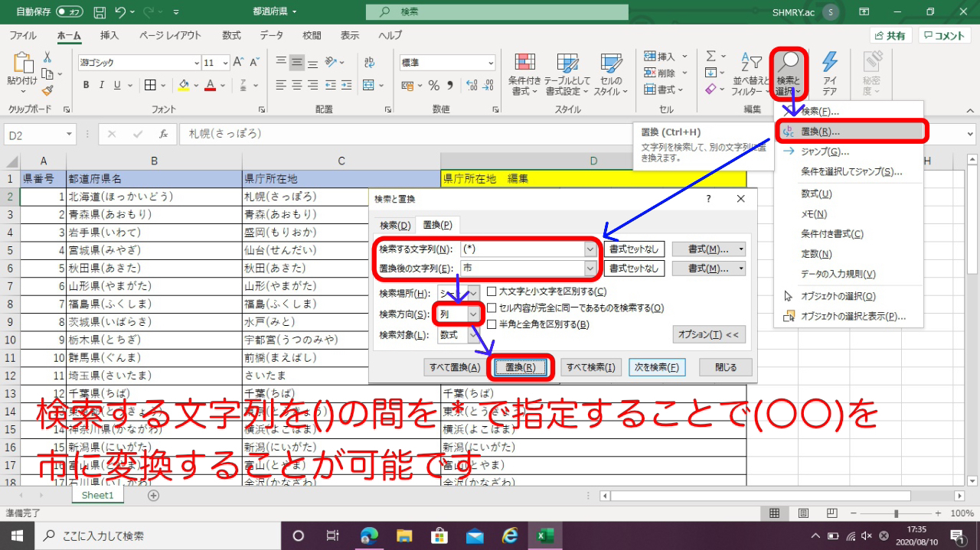Open Conditional Formatting (条件付き書式)
Image resolution: width=980 pixels, height=550 pixels.
pos(525,73)
